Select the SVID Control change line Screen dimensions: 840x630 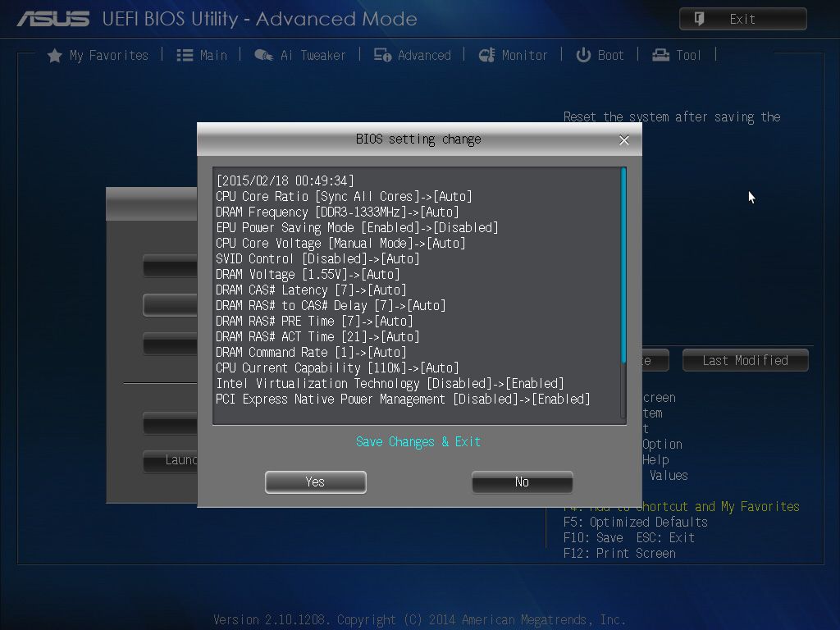[x=317, y=258]
